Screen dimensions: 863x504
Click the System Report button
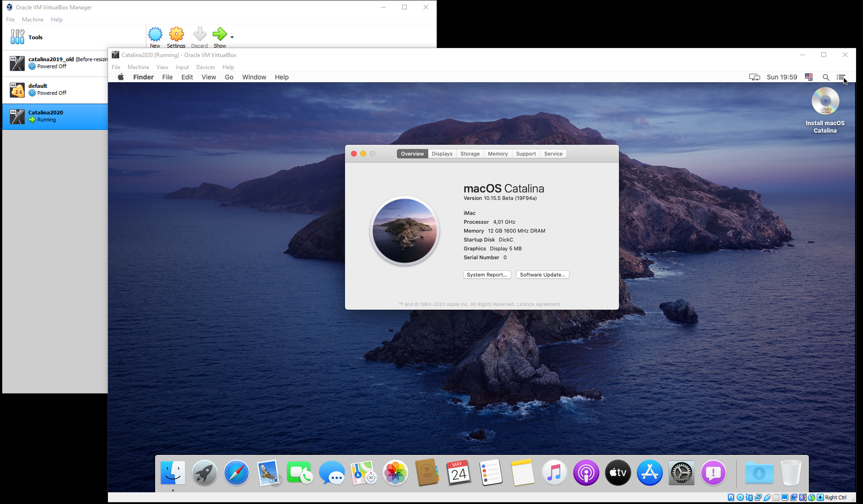pyautogui.click(x=487, y=275)
